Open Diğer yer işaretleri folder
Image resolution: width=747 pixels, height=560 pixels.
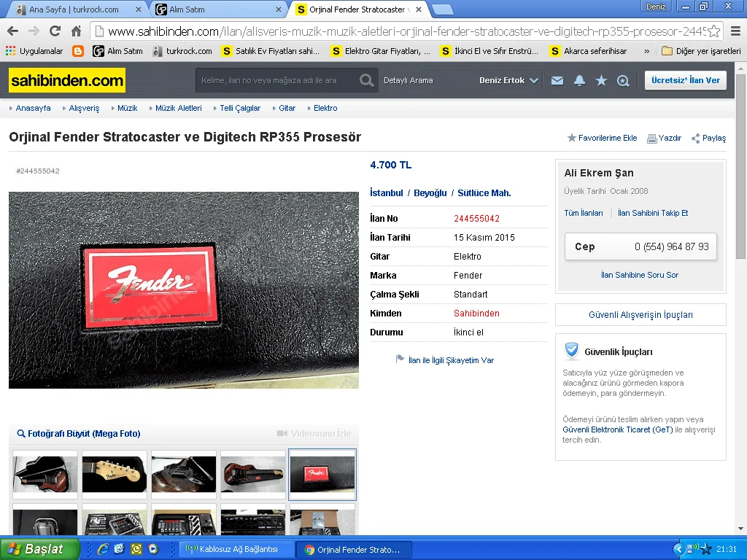pos(700,51)
